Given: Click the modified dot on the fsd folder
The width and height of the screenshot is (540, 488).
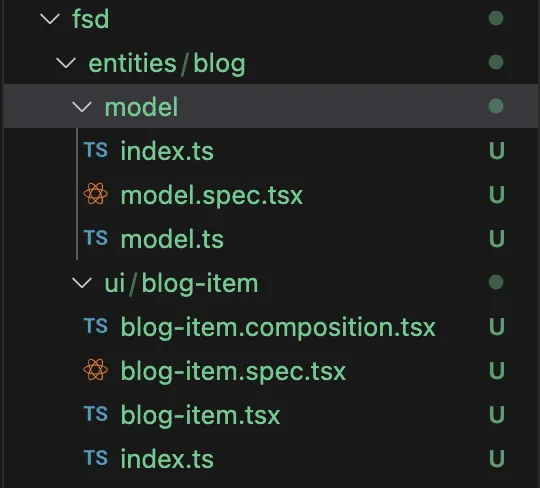Looking at the screenshot, I should 496,18.
